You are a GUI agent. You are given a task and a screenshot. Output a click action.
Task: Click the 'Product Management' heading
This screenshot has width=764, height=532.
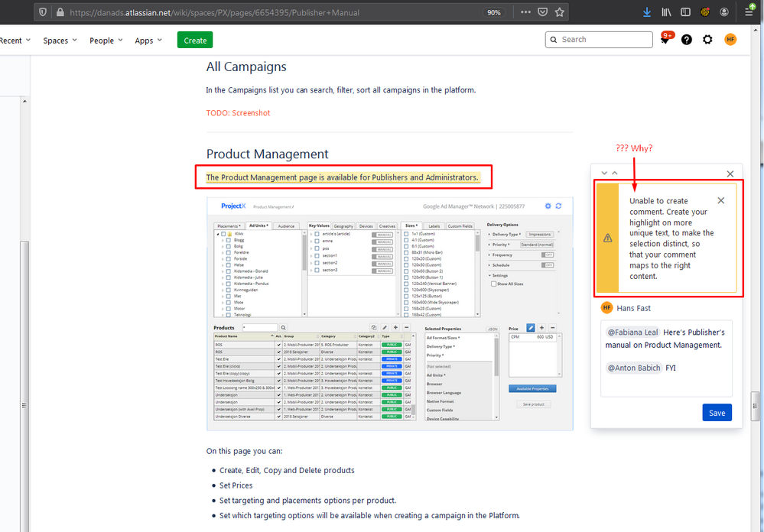pos(267,154)
